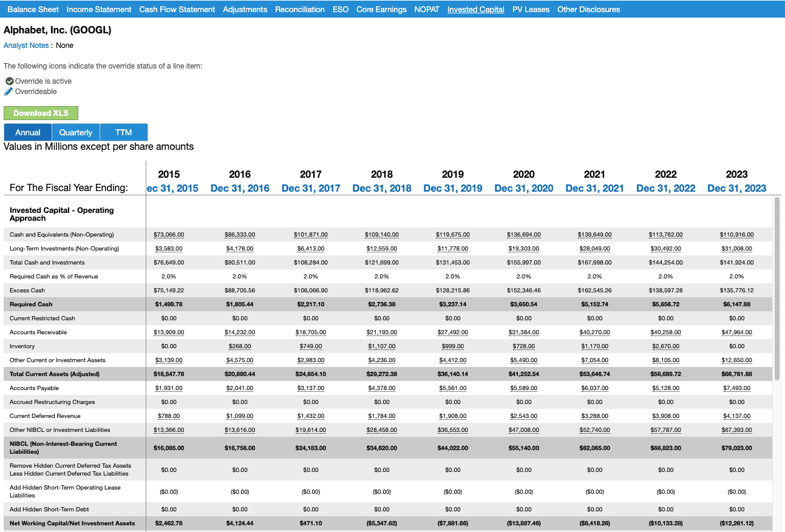Click 2023 Other NIBCL value $67,393.00

737,430
